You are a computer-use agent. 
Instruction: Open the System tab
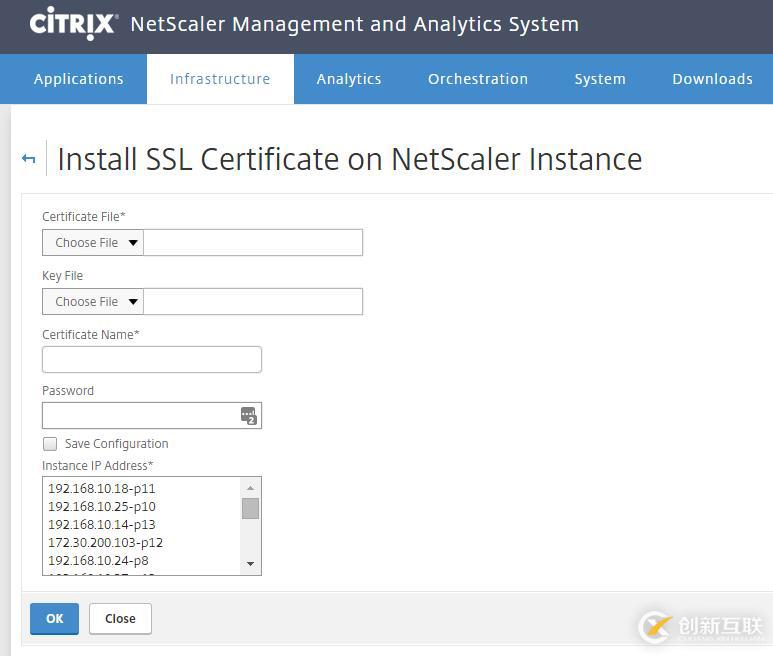(600, 79)
